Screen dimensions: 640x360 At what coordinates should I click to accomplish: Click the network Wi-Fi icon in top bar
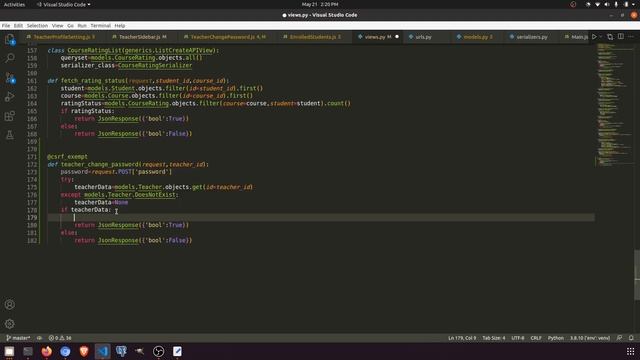[x=597, y=4]
